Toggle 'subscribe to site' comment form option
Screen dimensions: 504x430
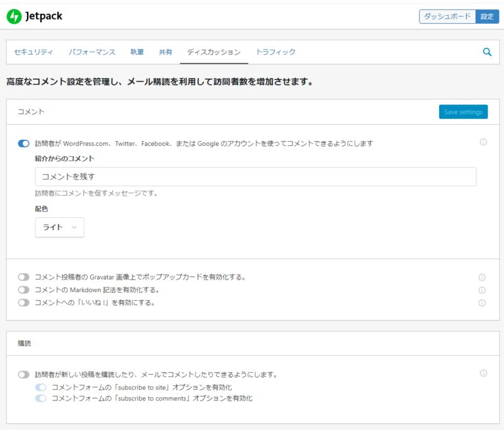tap(41, 387)
